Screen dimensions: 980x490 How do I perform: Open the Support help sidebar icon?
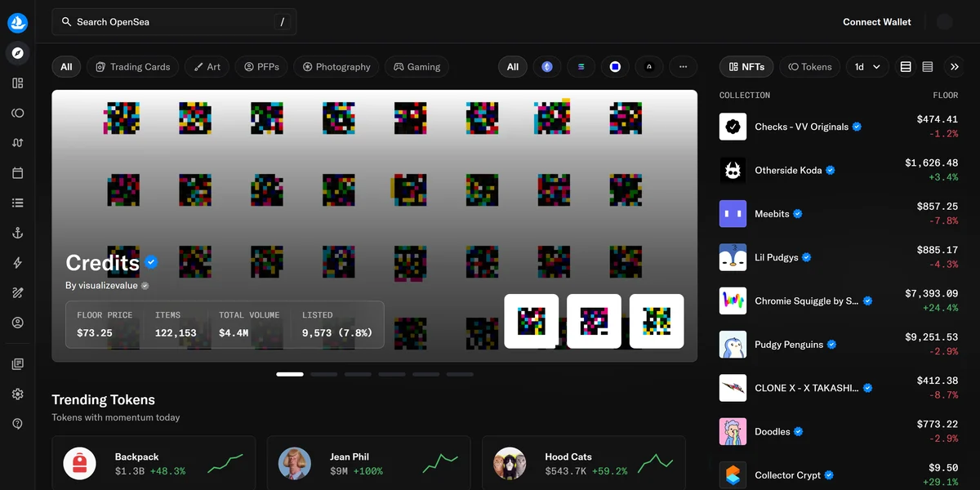(x=18, y=423)
